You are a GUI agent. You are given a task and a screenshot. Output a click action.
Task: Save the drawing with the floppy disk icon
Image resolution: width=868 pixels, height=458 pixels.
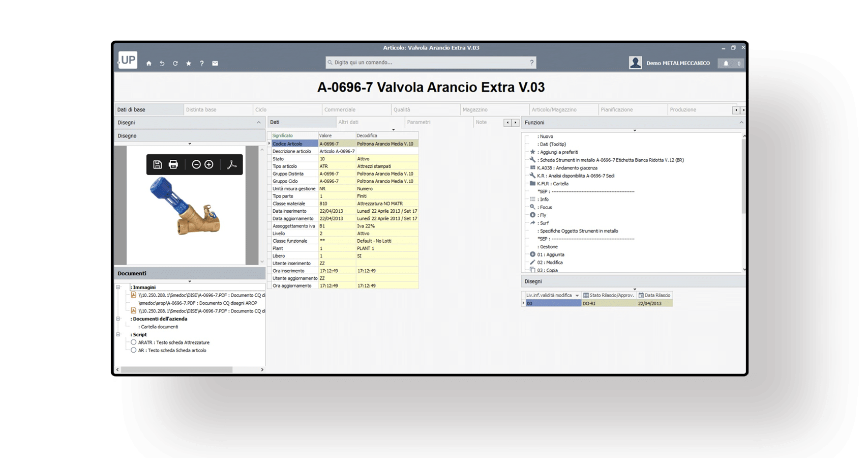pyautogui.click(x=158, y=164)
